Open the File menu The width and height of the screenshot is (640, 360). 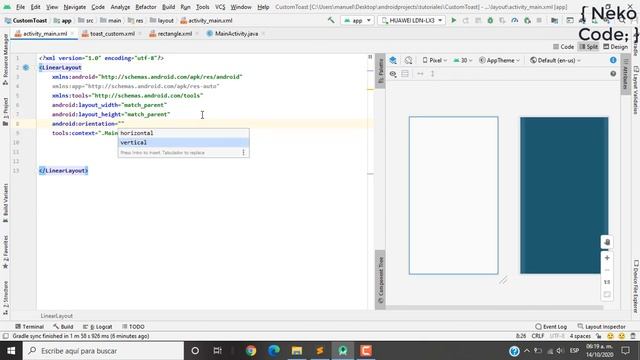(20, 7)
